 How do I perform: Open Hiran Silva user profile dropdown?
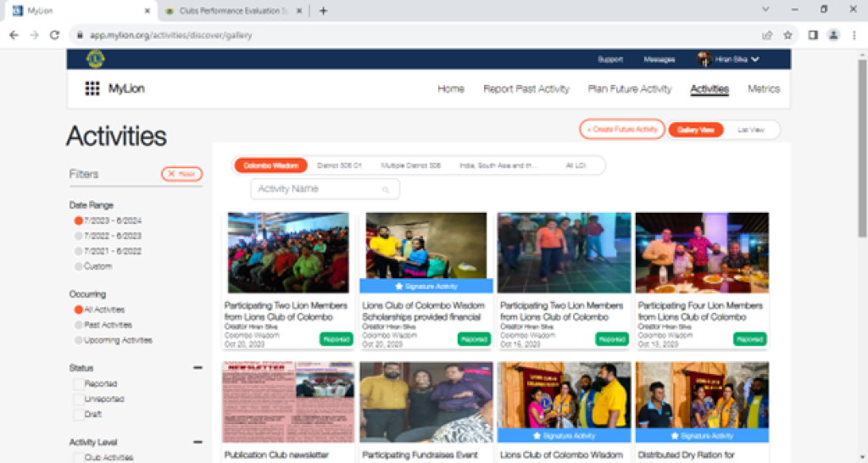728,59
